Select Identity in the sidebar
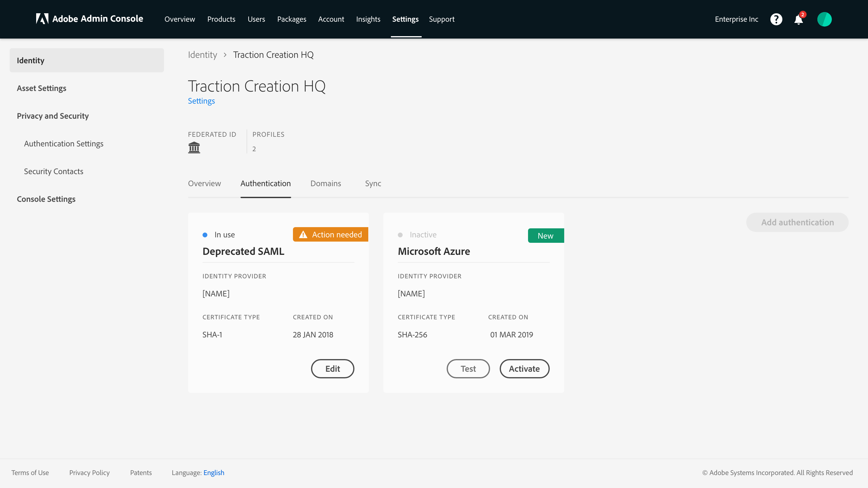 (x=86, y=60)
